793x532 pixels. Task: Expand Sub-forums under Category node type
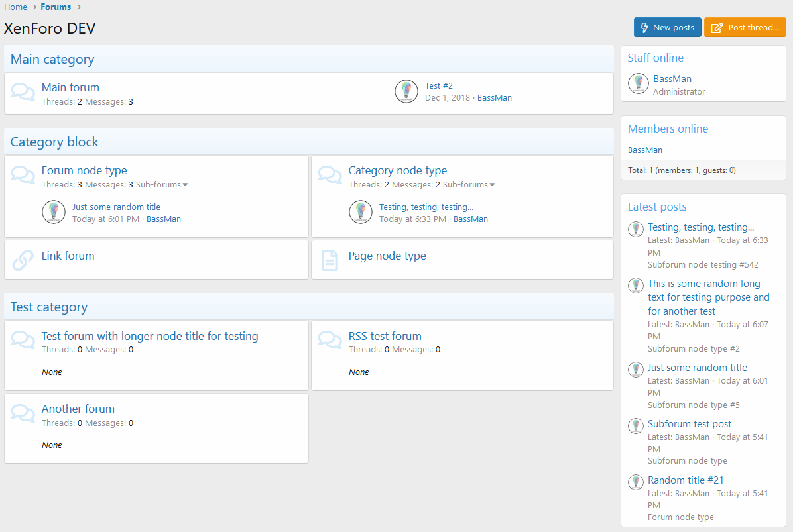[469, 185]
